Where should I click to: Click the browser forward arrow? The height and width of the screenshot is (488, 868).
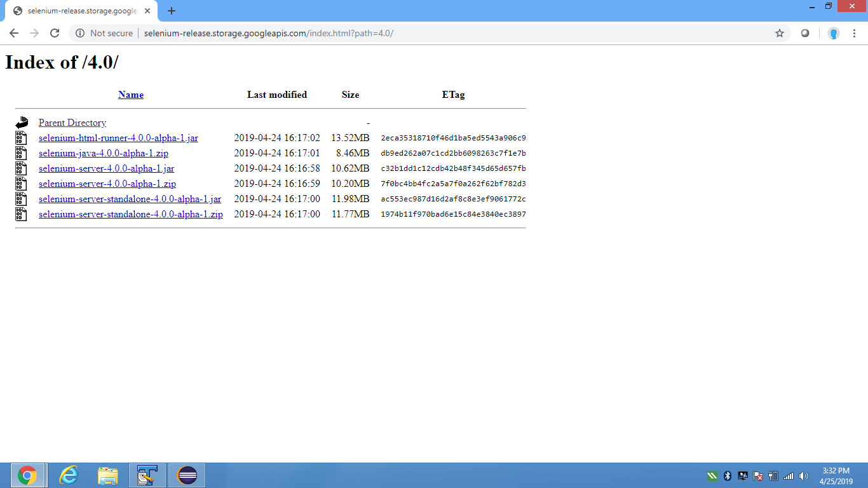34,33
